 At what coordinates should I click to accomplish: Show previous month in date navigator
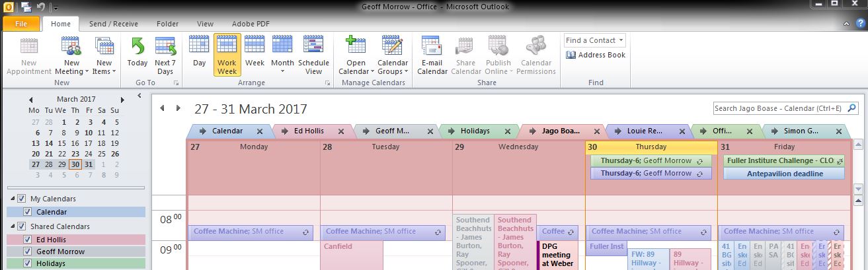[31, 99]
